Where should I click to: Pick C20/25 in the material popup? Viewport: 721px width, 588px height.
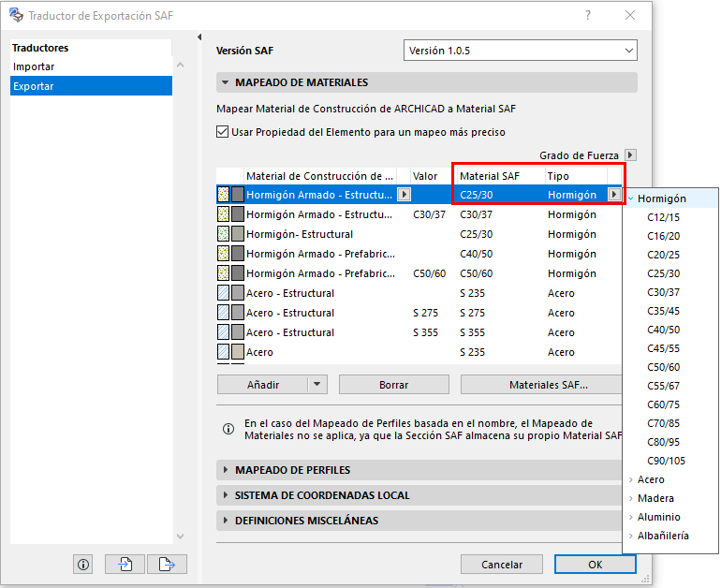tap(663, 255)
